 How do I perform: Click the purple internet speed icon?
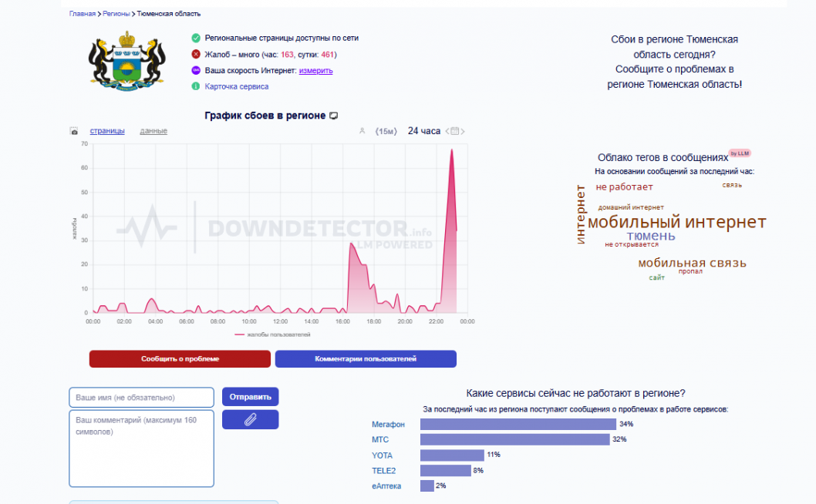click(x=196, y=71)
